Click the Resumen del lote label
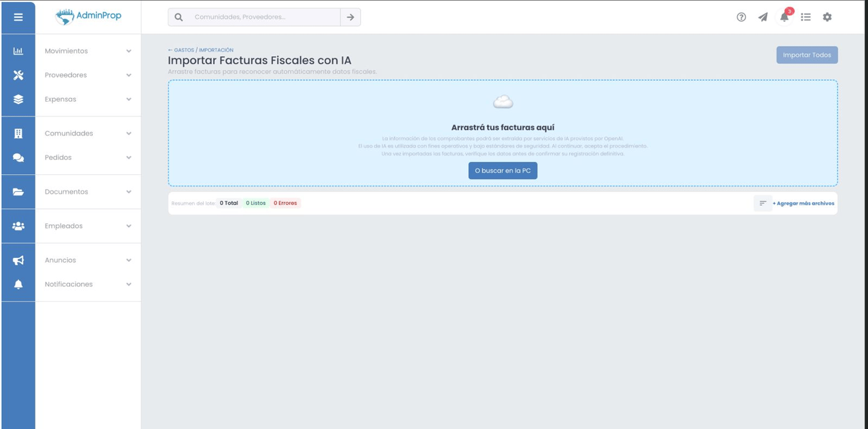The width and height of the screenshot is (868, 429). [x=193, y=203]
